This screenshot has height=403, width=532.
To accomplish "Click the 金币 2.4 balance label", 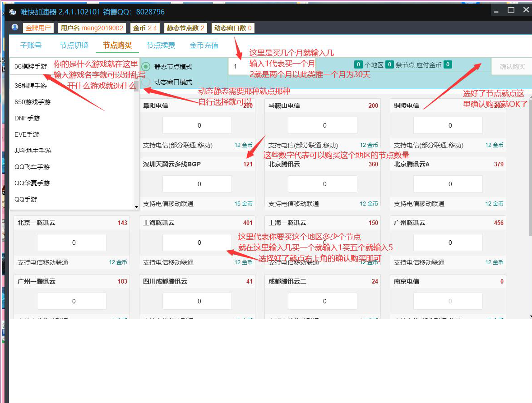I will pos(145,28).
